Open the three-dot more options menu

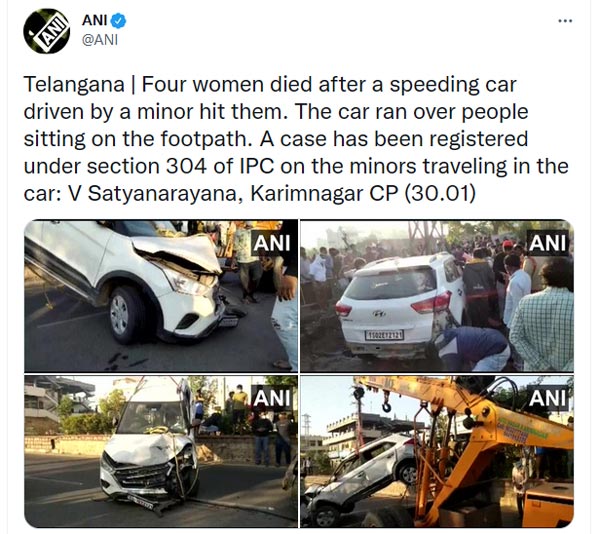click(x=565, y=21)
